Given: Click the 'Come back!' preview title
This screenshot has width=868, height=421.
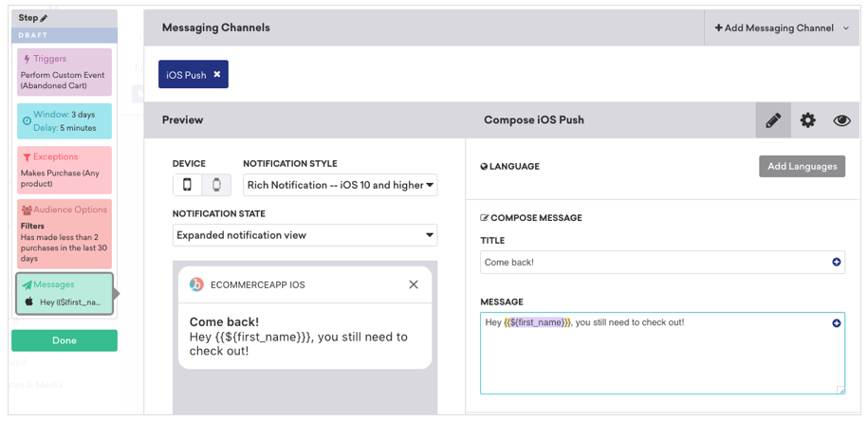Looking at the screenshot, I should [224, 322].
